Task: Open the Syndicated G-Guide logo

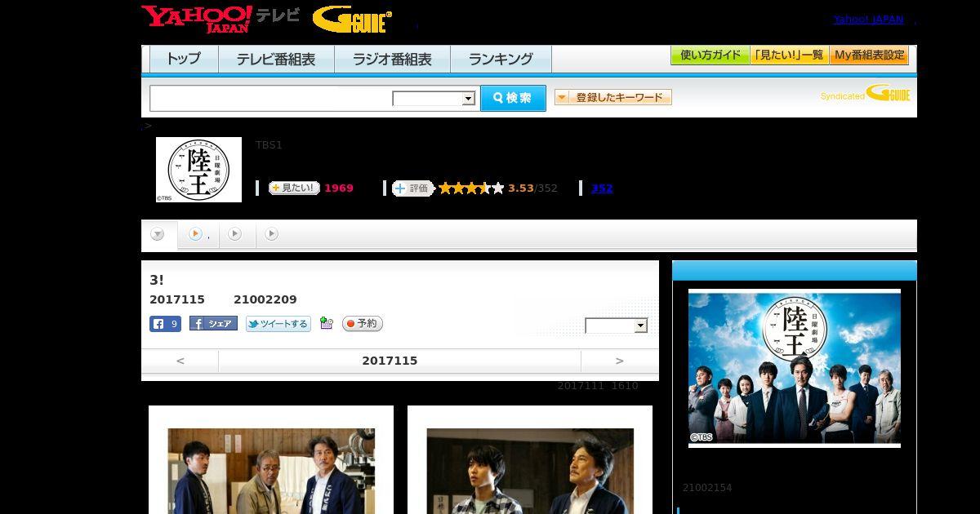Action: [x=866, y=95]
